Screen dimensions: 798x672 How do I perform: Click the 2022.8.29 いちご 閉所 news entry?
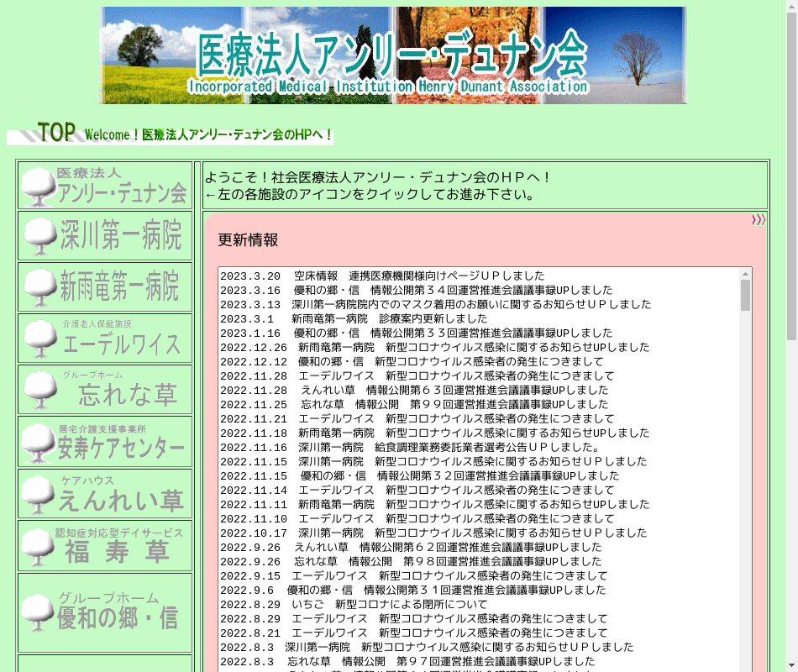353,605
